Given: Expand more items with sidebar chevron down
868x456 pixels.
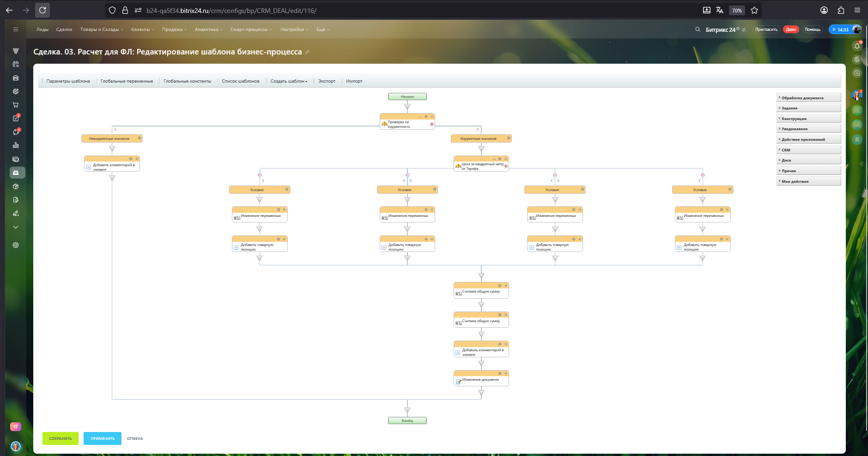Looking at the screenshot, I should tap(16, 227).
